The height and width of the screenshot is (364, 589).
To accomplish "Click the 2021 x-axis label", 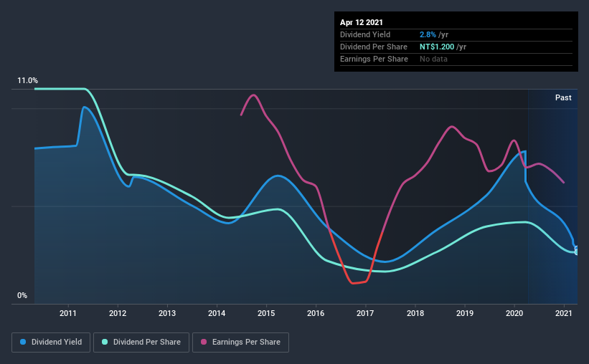I will click(x=564, y=313).
